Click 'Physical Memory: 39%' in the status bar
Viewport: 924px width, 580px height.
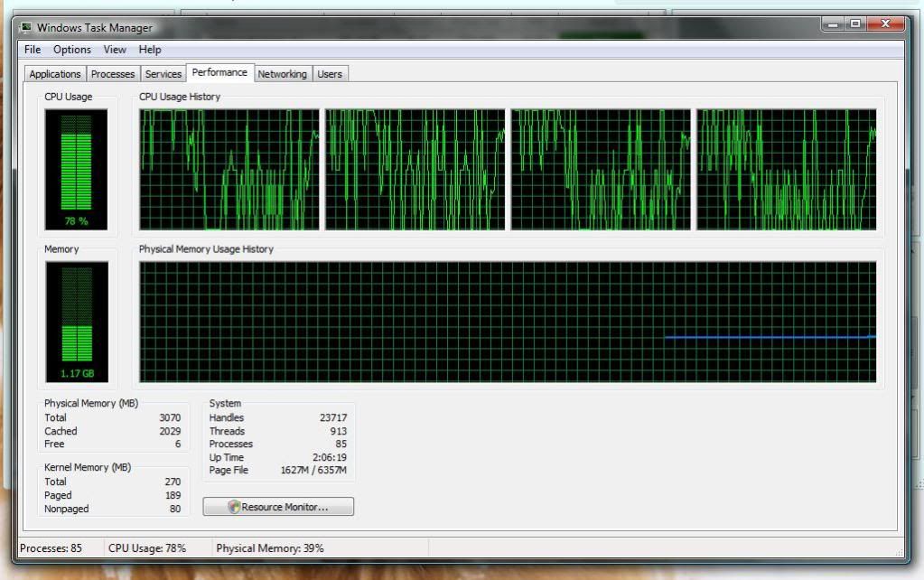point(270,548)
